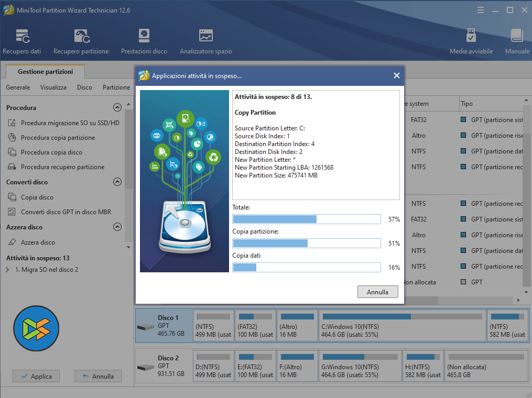Collapse the Procedura section
The width and height of the screenshot is (532, 398).
pos(117,107)
